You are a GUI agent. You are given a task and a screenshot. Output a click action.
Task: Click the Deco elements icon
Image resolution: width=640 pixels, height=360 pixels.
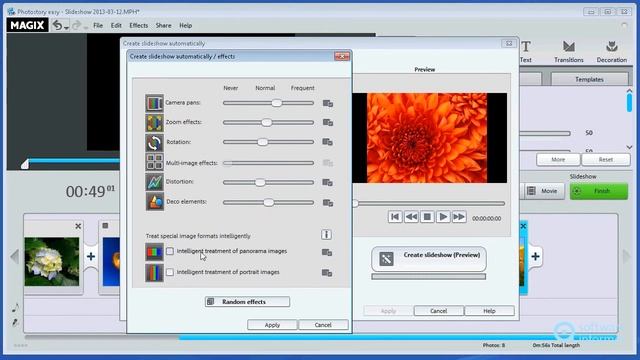coord(154,202)
